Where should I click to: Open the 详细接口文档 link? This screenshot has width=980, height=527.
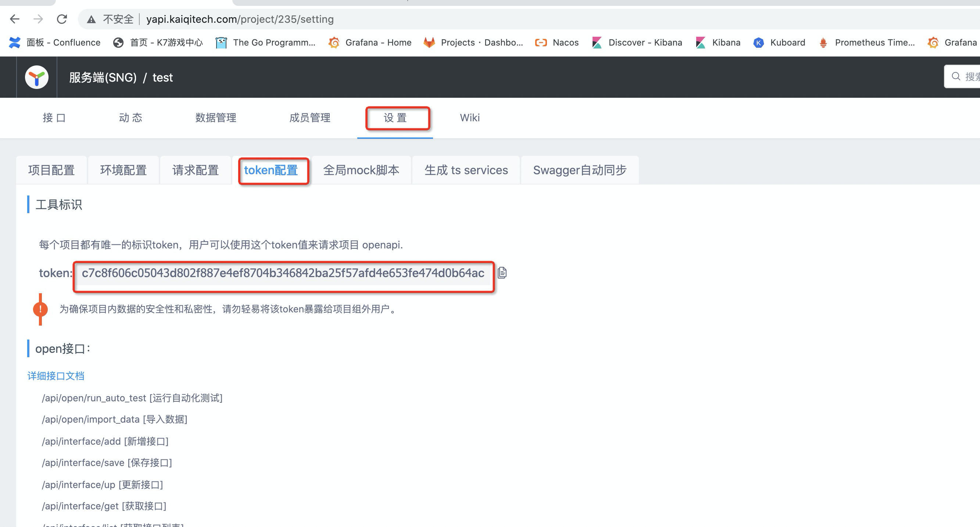[x=56, y=376]
